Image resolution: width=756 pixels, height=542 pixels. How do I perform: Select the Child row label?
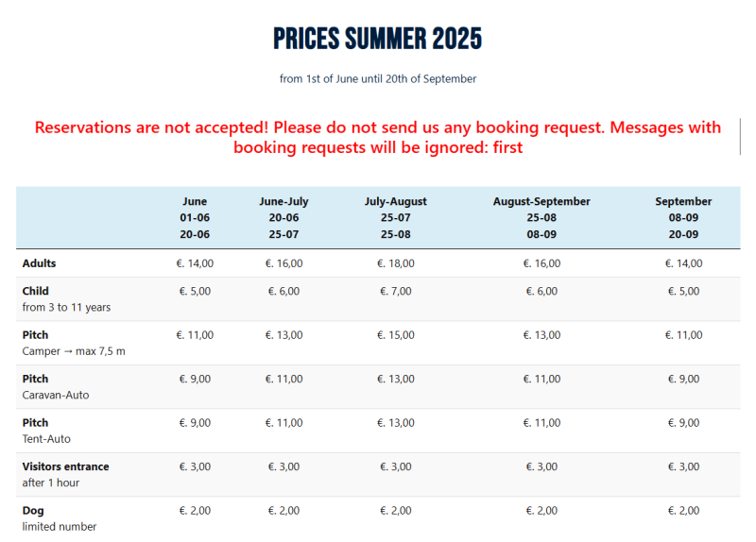[36, 291]
